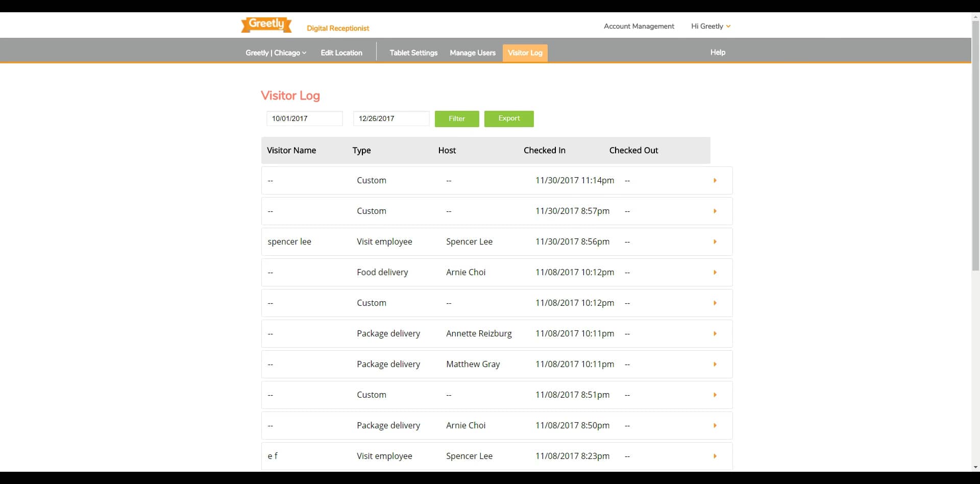This screenshot has height=484, width=980.
Task: Expand the Hi Greetly account menu
Action: point(710,26)
